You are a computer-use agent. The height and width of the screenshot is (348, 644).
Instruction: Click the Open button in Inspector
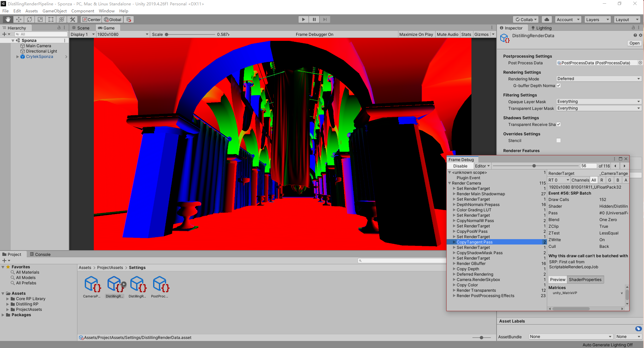pos(634,43)
